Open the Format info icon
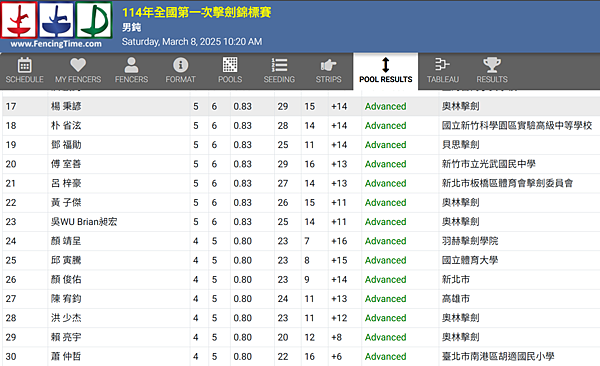Image resolution: width=600 pixels, height=366 pixels. click(180, 65)
